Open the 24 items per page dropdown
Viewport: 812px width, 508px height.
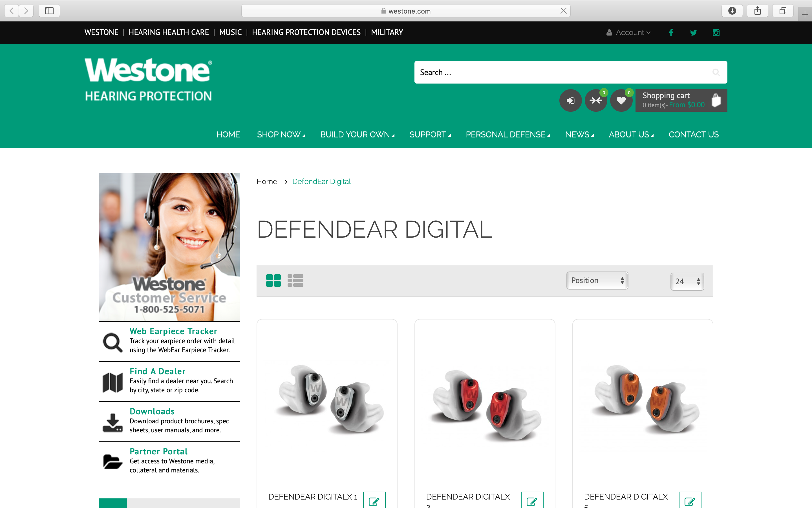click(x=687, y=281)
